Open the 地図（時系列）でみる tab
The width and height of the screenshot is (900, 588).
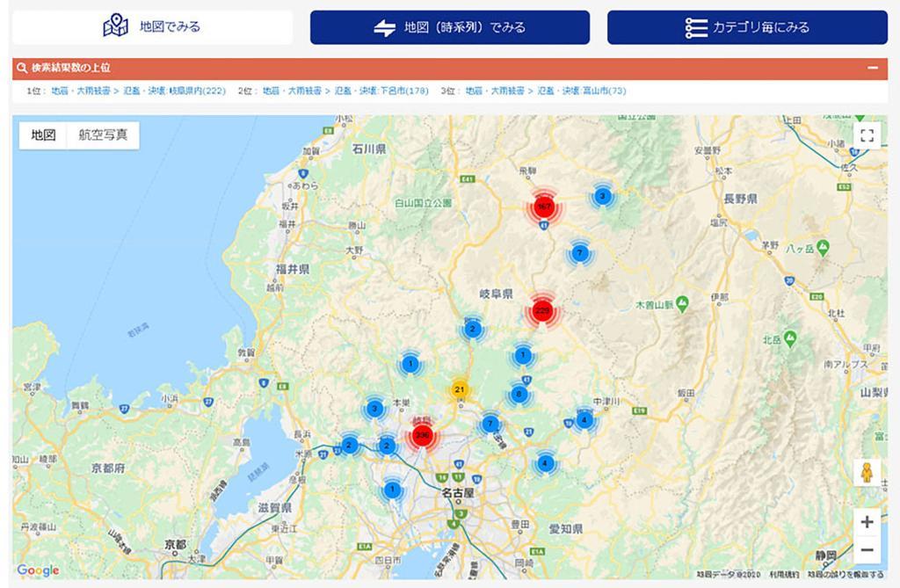tap(449, 27)
